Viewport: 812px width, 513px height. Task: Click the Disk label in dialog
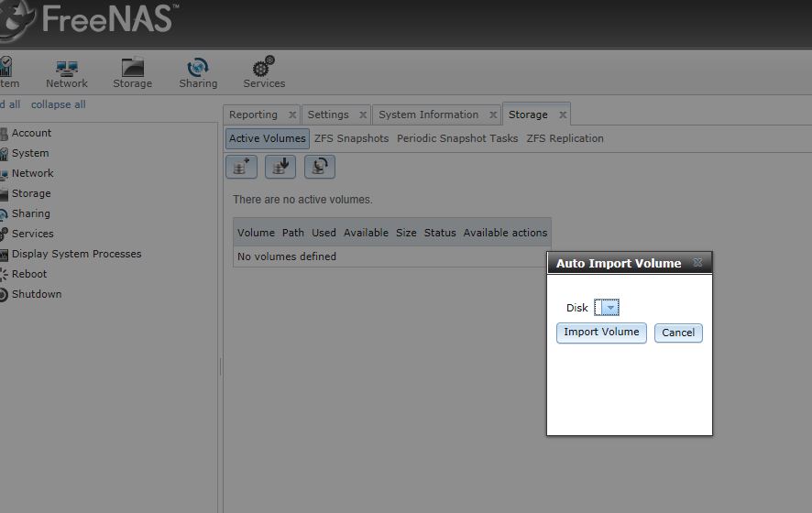coord(576,308)
